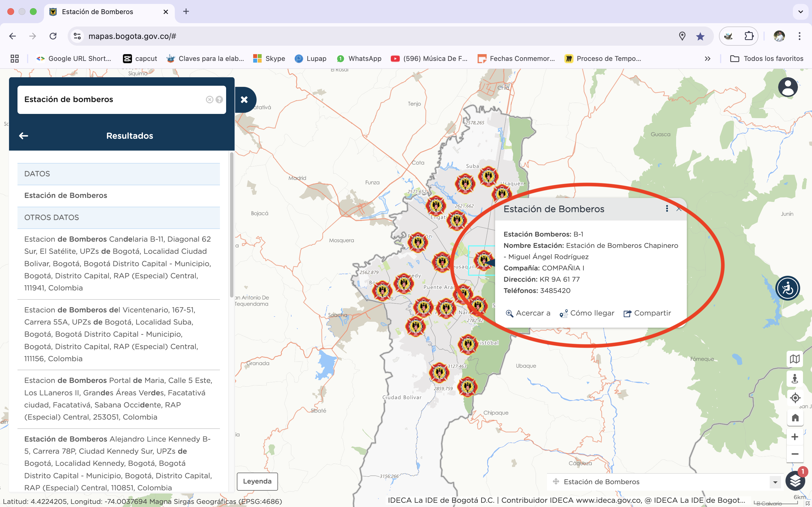Viewport: 812px width, 507px height.
Task: Close the Estación de Bomberos popup
Action: tap(679, 209)
